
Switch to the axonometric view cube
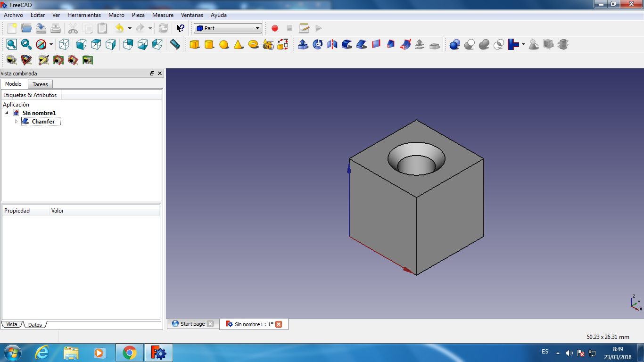click(64, 45)
